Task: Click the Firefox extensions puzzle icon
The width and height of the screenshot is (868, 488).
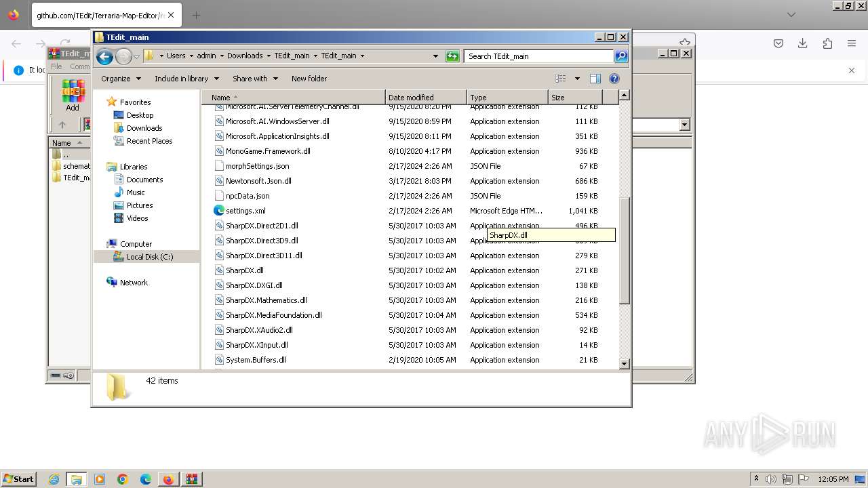Action: tap(827, 43)
